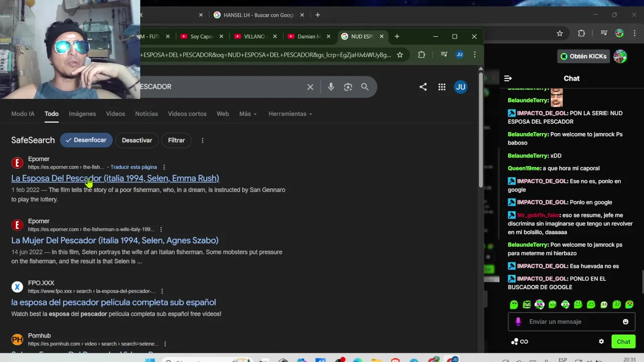The width and height of the screenshot is (644, 362).
Task: Open a new tab in front Chrome window
Action: point(397,37)
